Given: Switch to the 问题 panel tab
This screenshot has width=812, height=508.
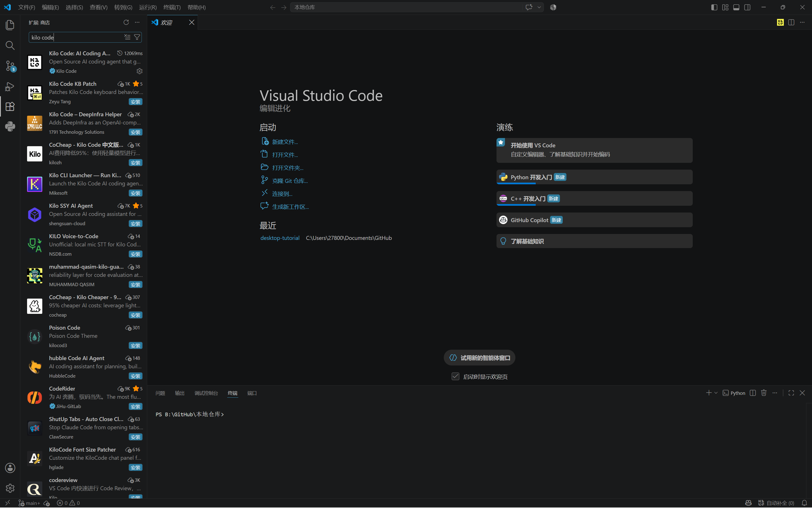Looking at the screenshot, I should point(160,393).
